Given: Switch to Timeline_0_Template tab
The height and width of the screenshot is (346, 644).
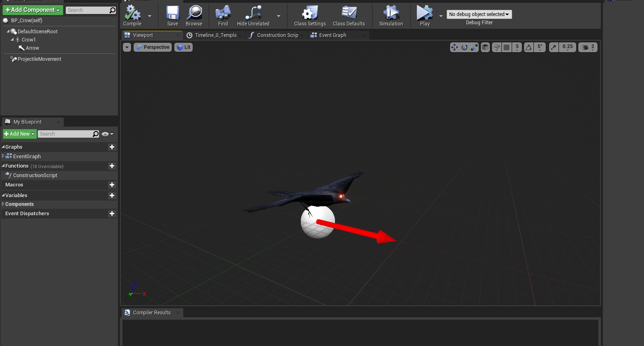Looking at the screenshot, I should pyautogui.click(x=214, y=35).
